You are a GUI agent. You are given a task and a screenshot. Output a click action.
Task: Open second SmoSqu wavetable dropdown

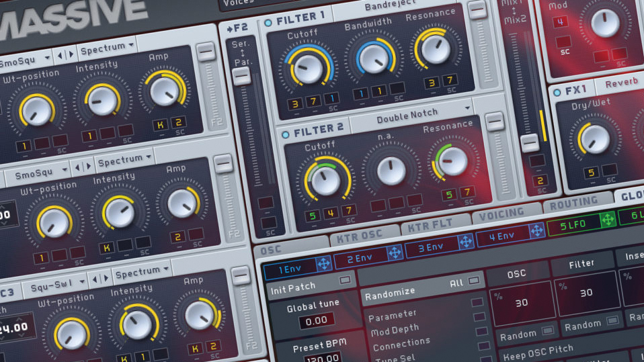click(40, 173)
